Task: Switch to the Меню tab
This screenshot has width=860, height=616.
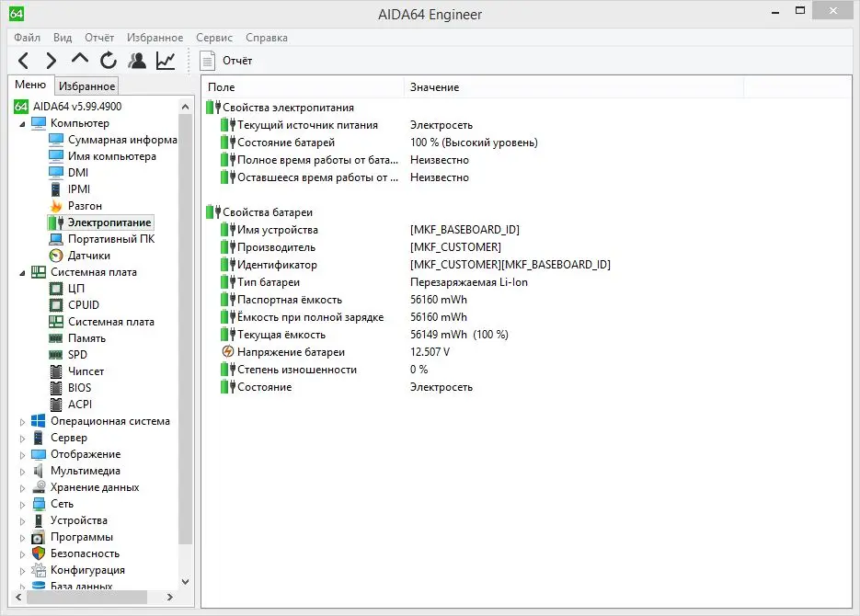Action: [30, 85]
